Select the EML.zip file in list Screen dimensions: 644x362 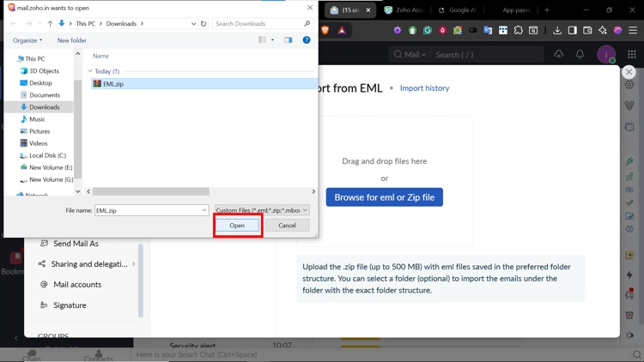(204, 84)
